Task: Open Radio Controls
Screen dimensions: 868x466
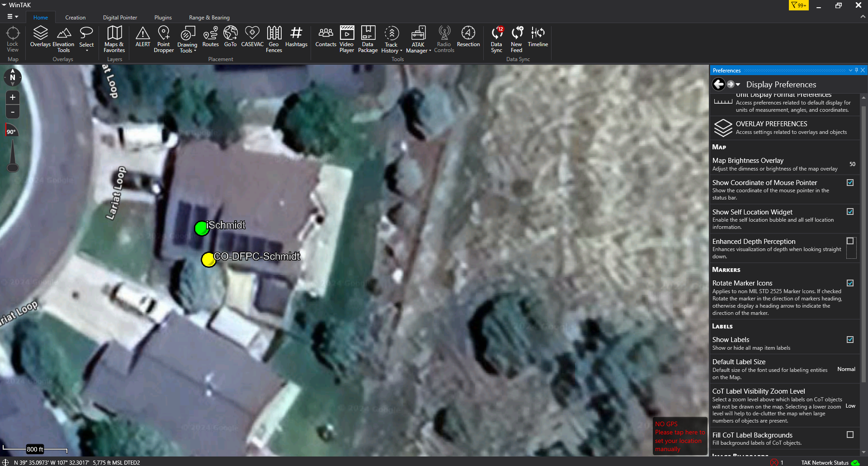Action: pyautogui.click(x=444, y=40)
